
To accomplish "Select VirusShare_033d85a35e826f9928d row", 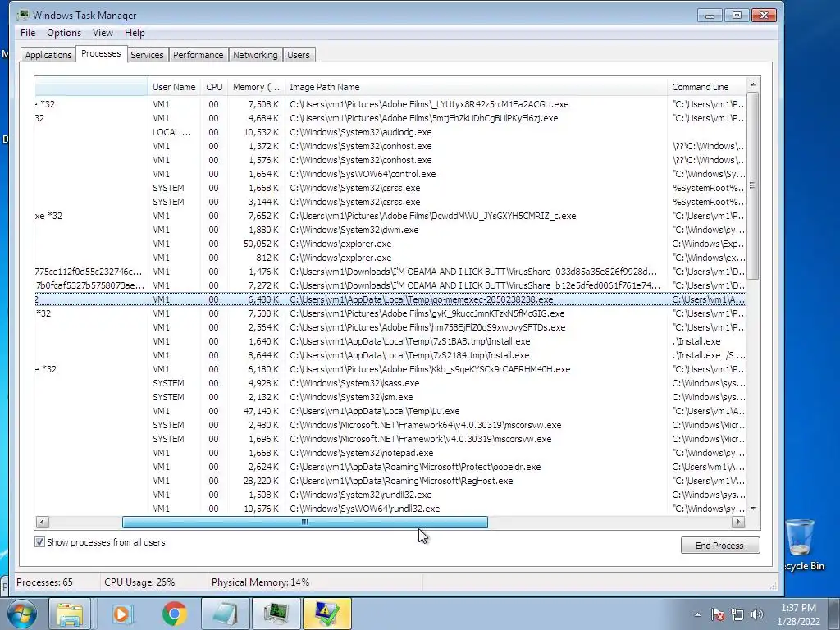I will (x=390, y=272).
